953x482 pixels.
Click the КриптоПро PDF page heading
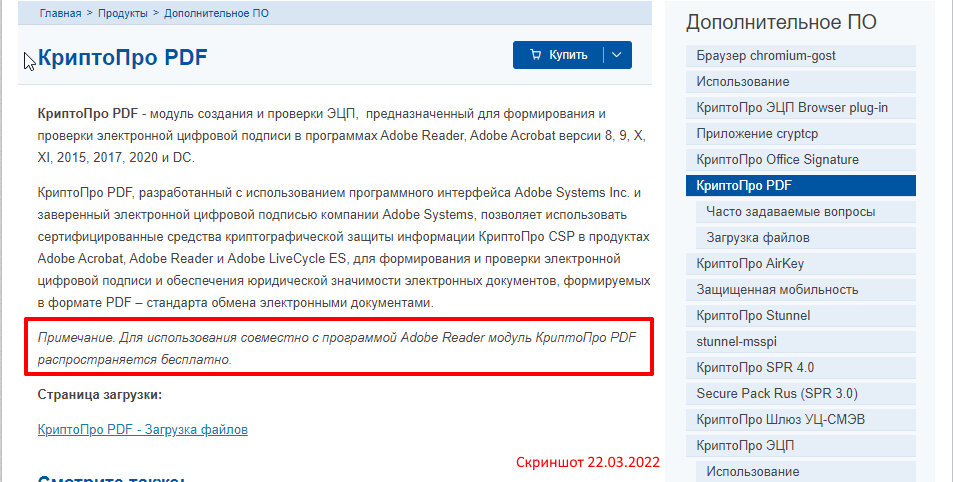(x=122, y=57)
